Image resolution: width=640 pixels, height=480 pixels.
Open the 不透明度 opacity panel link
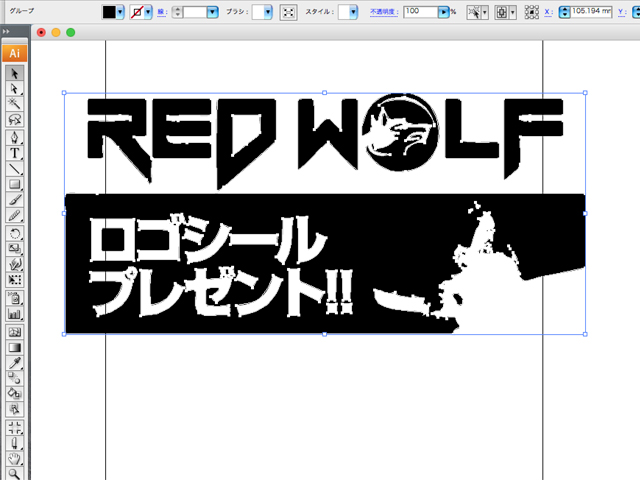[x=384, y=12]
